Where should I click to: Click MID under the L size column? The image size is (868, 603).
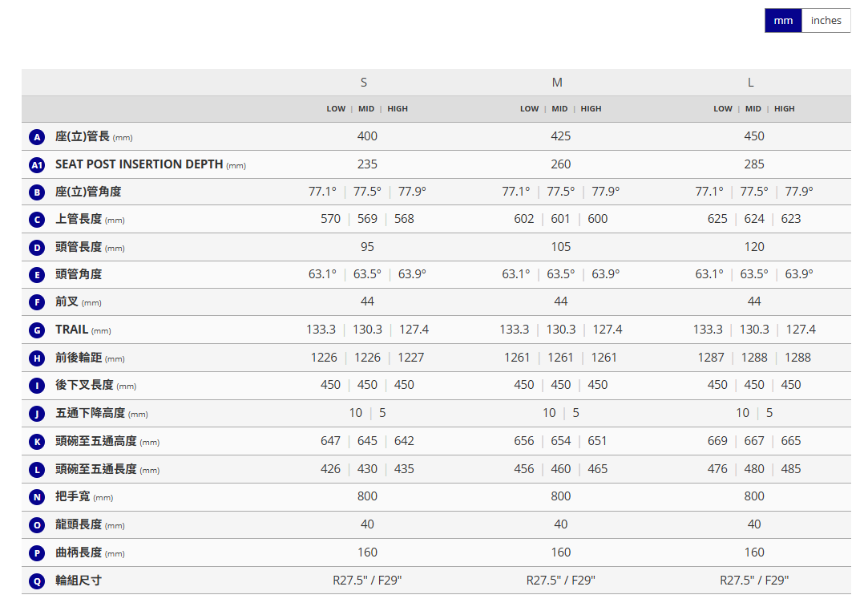[753, 109]
